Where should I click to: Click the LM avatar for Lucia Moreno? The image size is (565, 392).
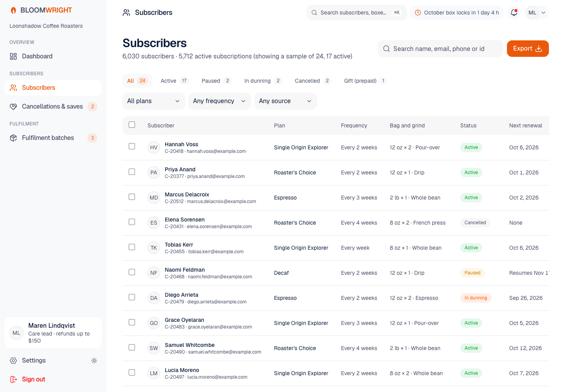point(154,373)
